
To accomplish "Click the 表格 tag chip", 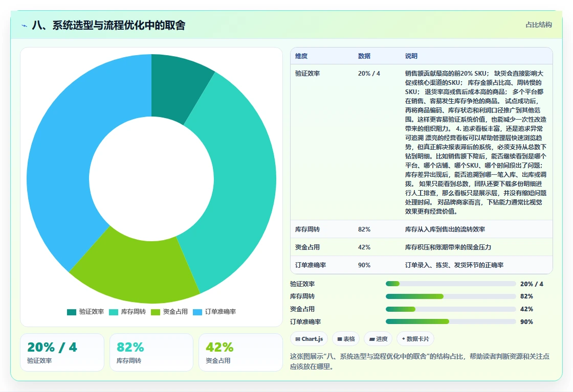I will (x=346, y=339).
